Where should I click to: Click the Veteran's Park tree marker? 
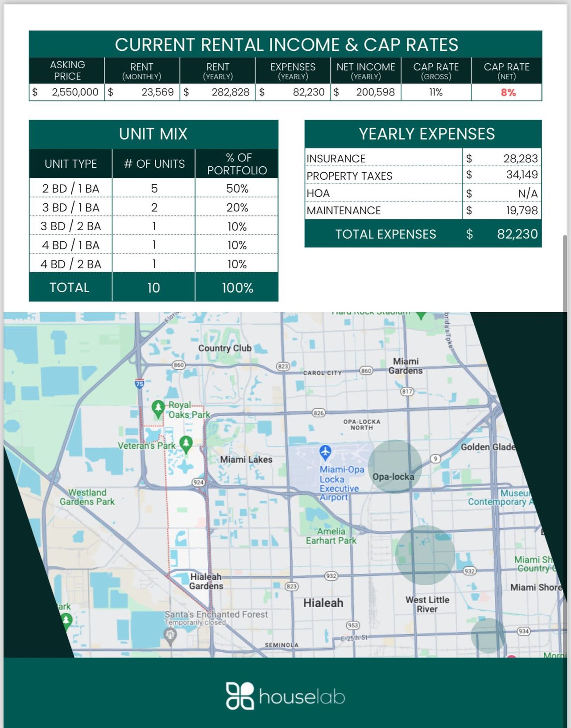186,444
